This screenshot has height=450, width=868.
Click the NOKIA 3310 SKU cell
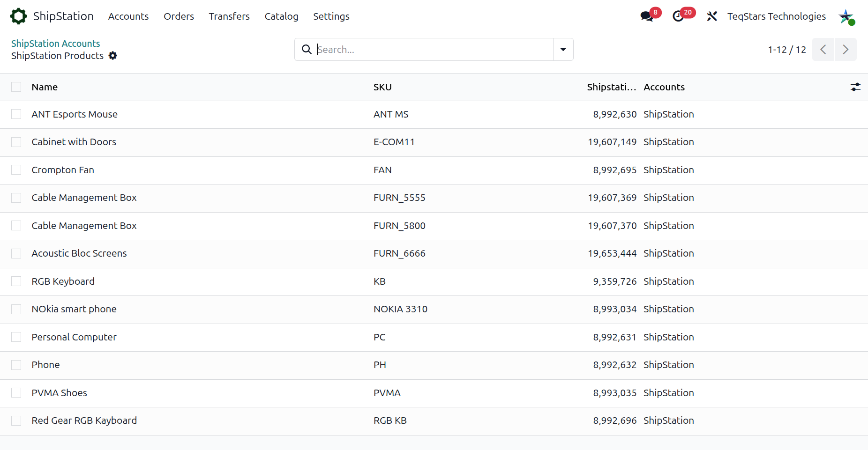[x=400, y=309]
